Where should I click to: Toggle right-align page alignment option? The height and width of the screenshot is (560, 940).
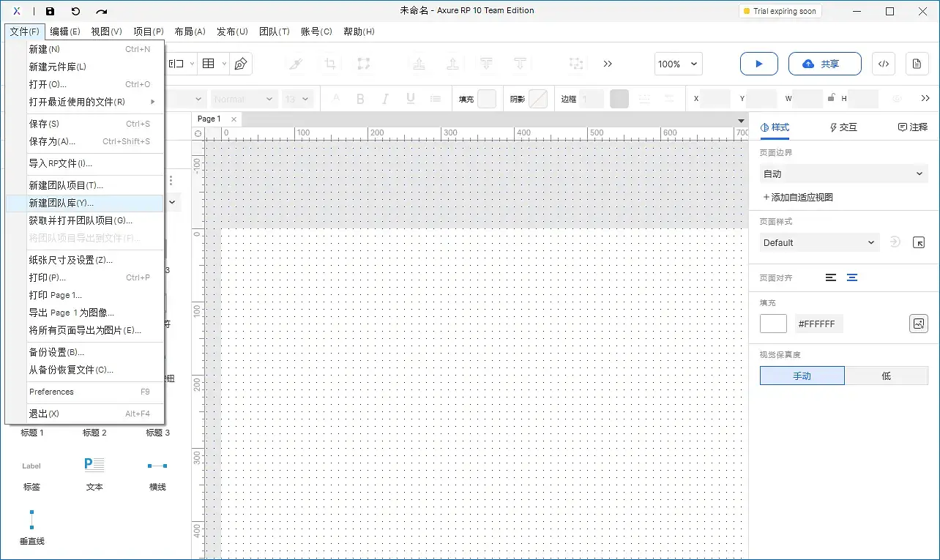[x=851, y=277]
